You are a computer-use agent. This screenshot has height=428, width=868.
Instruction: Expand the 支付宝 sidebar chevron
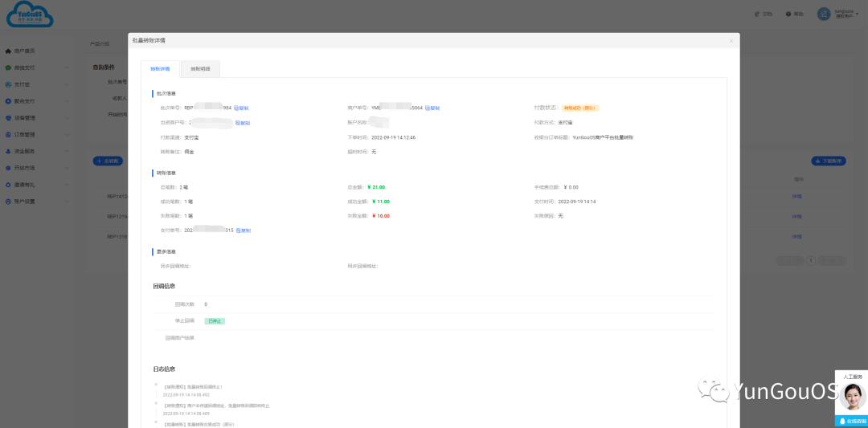click(x=67, y=84)
